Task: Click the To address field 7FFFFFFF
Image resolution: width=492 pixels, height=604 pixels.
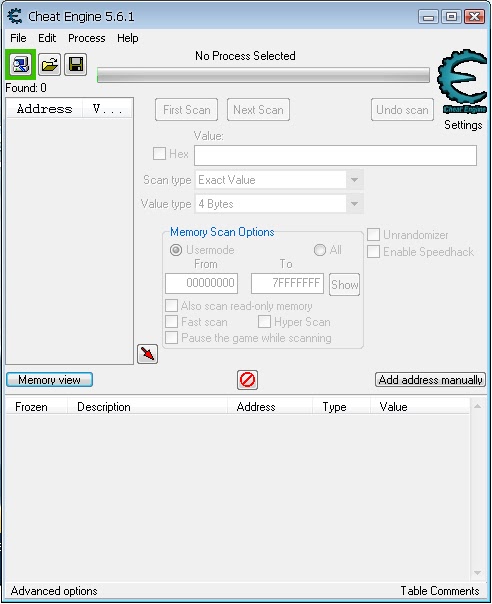Action: click(287, 283)
